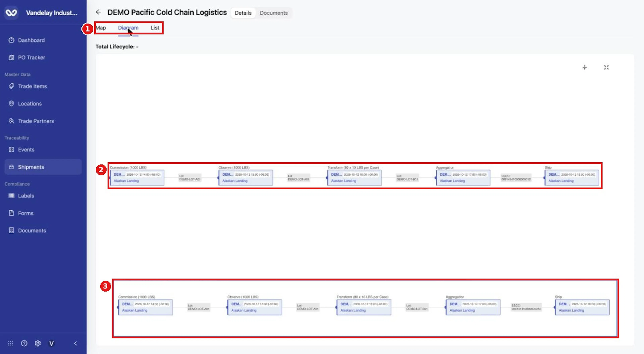The height and width of the screenshot is (354, 644).
Task: Open DEM... link in lower Aggregation node
Action: point(455,304)
